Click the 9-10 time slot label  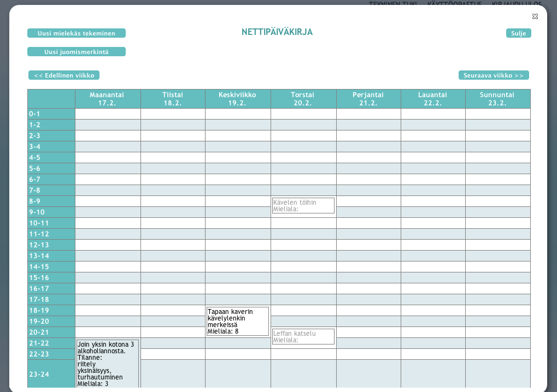pos(51,212)
